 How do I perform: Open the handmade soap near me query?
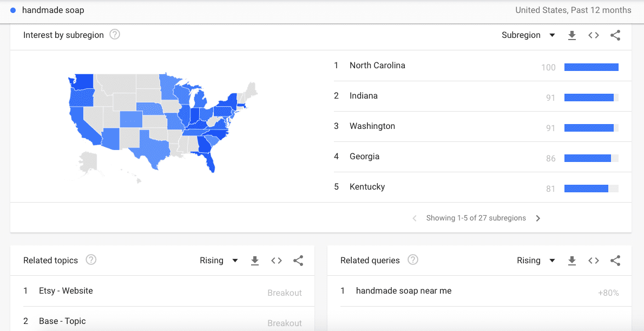(x=404, y=291)
